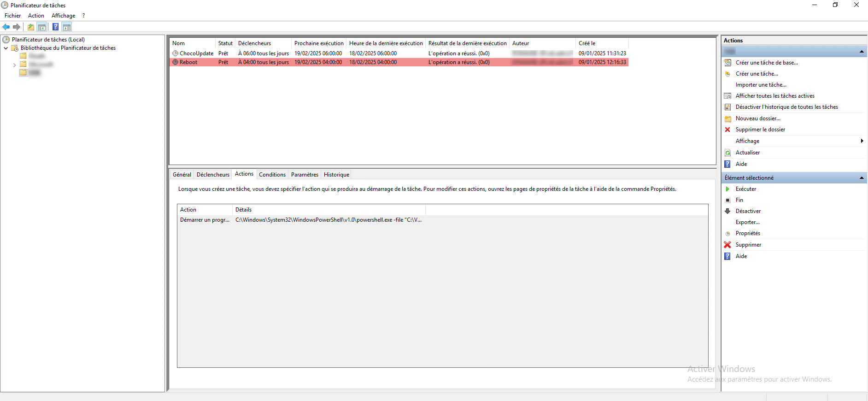Refresh the list with Actualiser
Screen dimensions: 868x401
click(747, 153)
